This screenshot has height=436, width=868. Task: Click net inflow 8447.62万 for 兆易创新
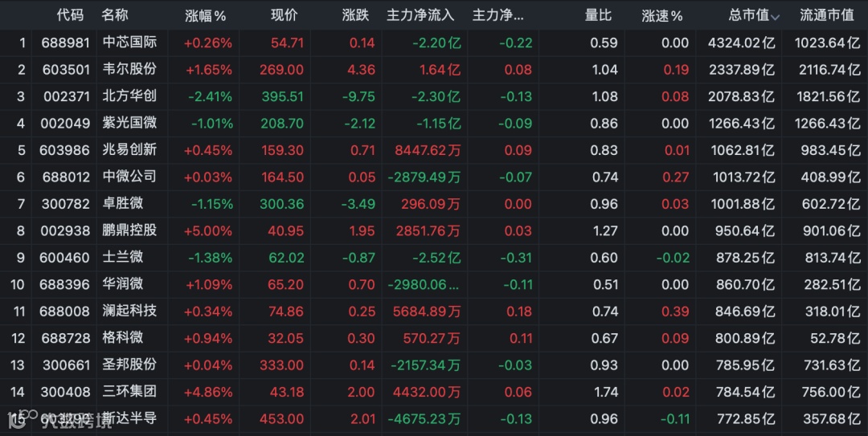click(x=428, y=150)
